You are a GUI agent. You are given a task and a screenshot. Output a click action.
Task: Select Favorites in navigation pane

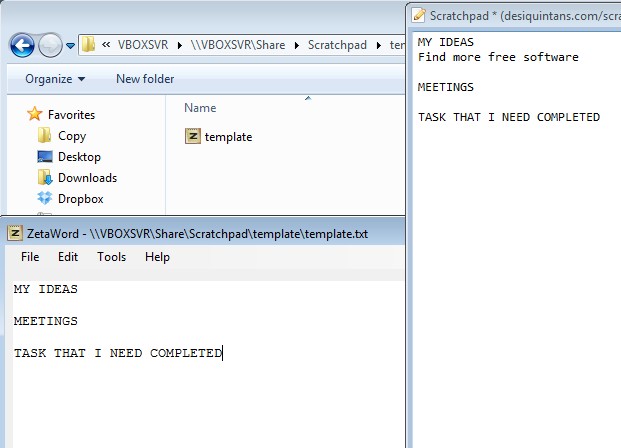pos(71,115)
